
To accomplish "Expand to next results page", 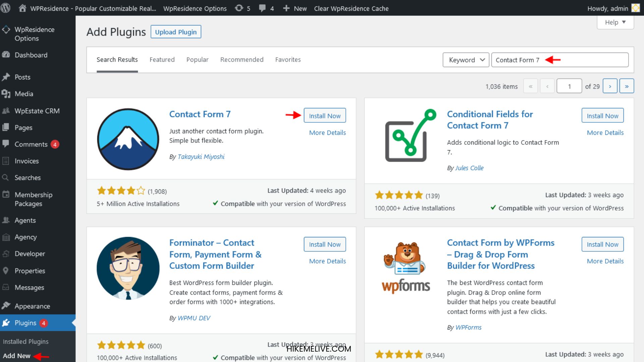I will tap(610, 86).
